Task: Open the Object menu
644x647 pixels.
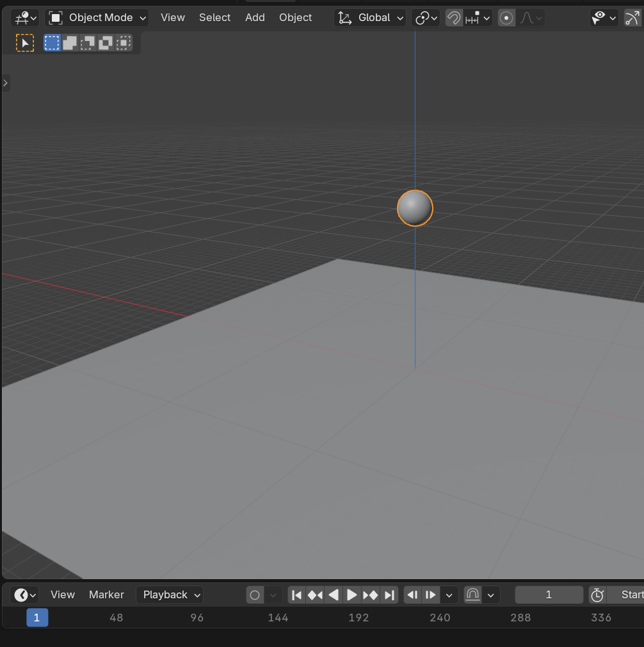Action: (295, 18)
